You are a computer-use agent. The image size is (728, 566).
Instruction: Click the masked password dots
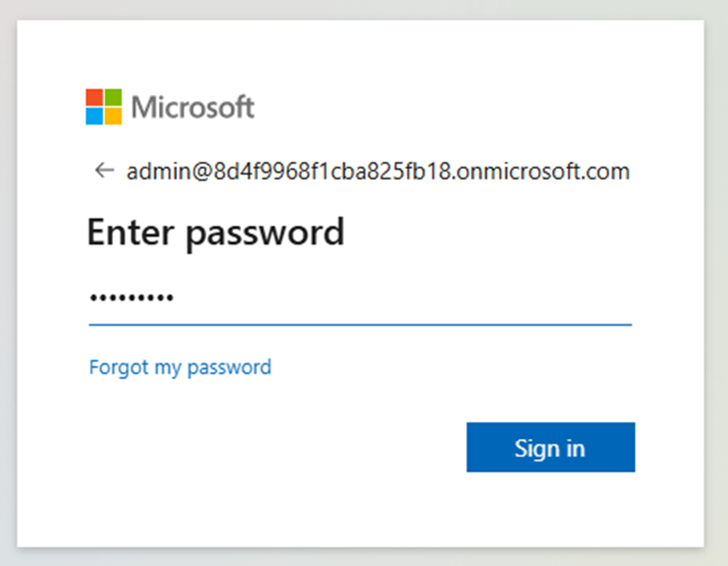tap(132, 297)
